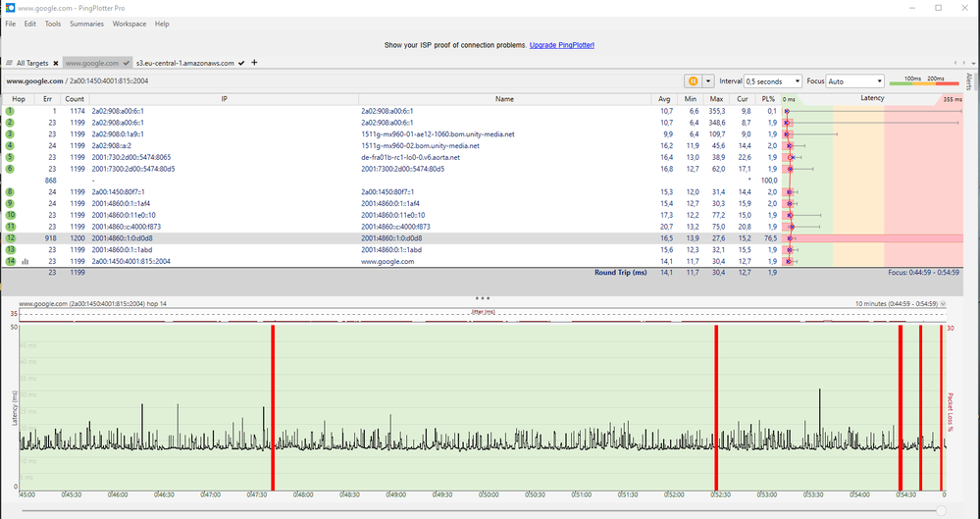Switch to the s3.eu-central-1.amazonaws.com tab
Screen dimensions: 980x519
click(x=186, y=63)
